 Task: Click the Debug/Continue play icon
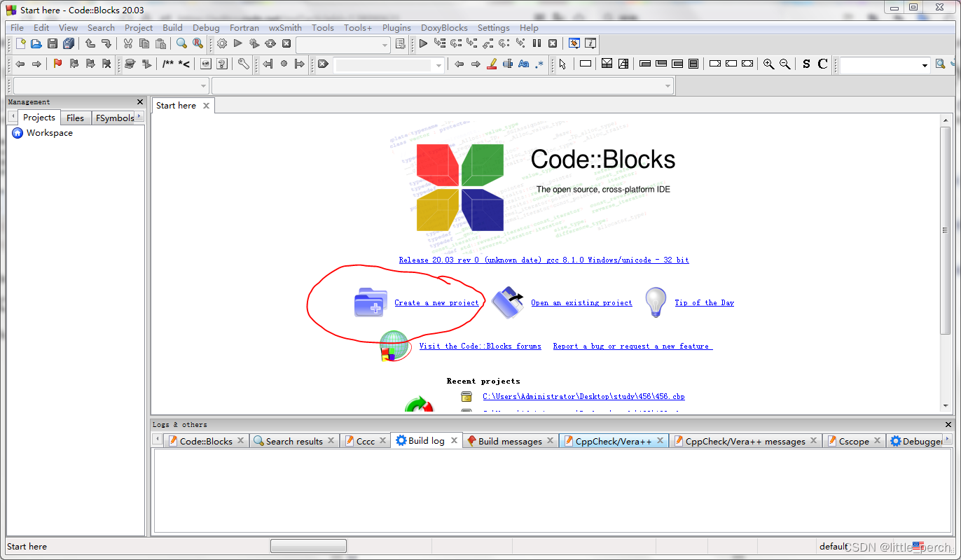pyautogui.click(x=423, y=43)
